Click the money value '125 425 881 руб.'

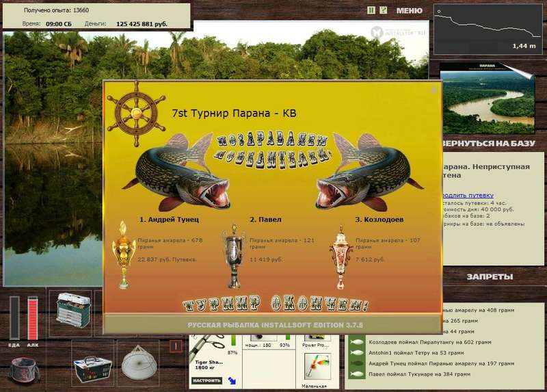(x=142, y=24)
